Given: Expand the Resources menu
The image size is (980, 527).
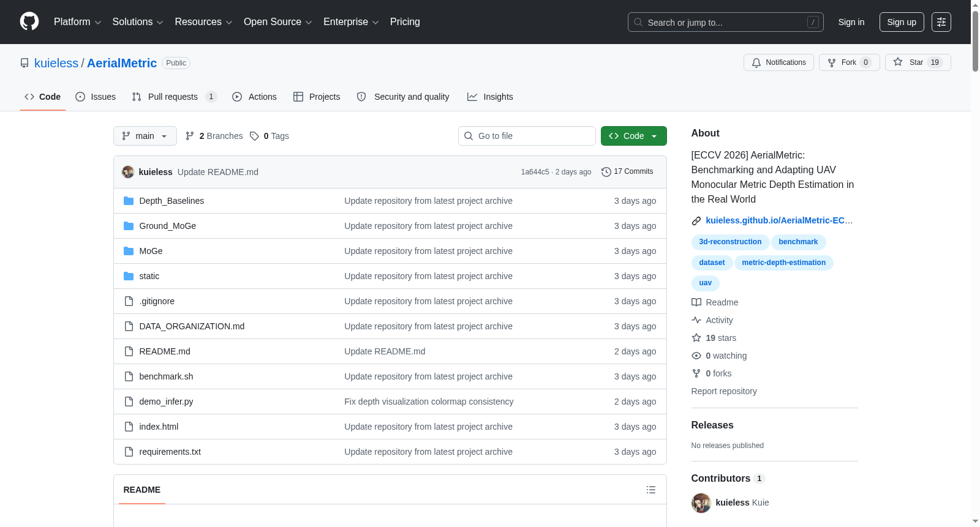Looking at the screenshot, I should (203, 22).
